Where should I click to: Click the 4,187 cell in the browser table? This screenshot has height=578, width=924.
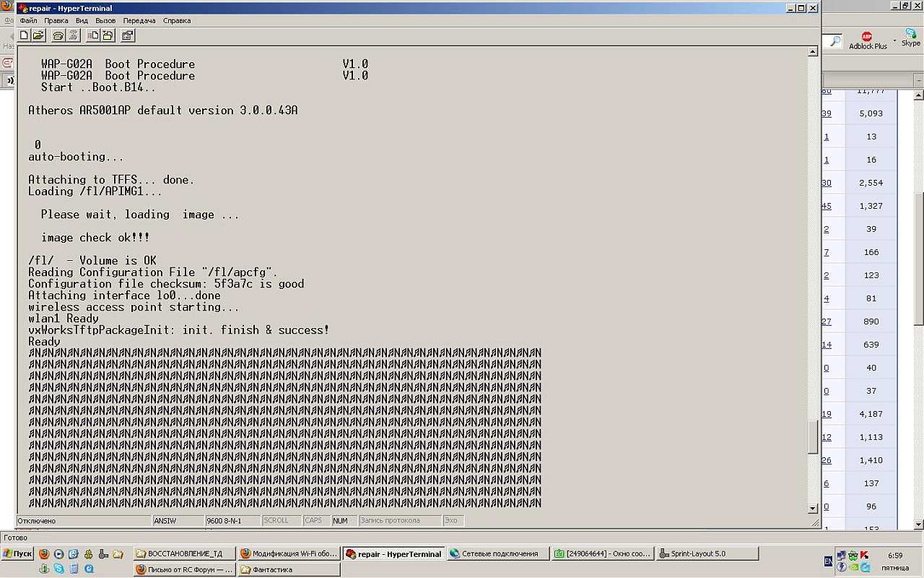coord(871,414)
